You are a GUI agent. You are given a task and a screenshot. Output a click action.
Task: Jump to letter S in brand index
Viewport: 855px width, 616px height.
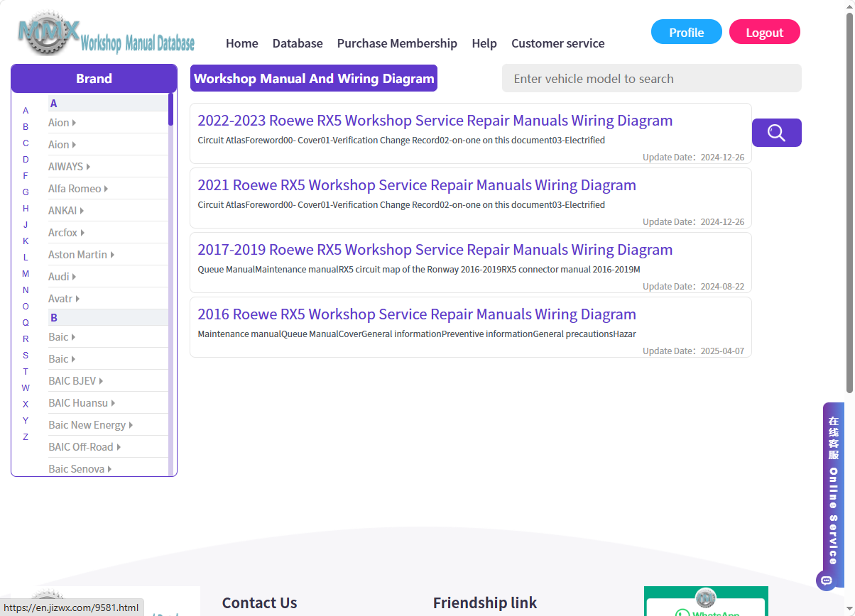(26, 356)
